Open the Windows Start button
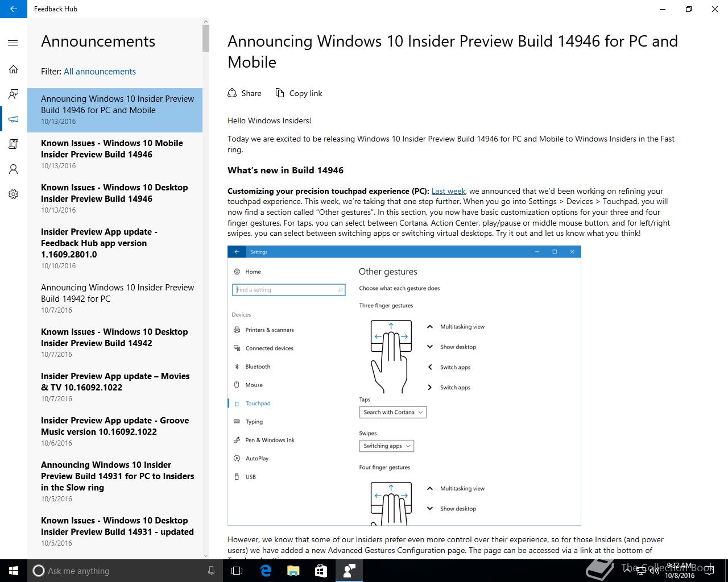Image resolution: width=728 pixels, height=582 pixels. (x=14, y=571)
